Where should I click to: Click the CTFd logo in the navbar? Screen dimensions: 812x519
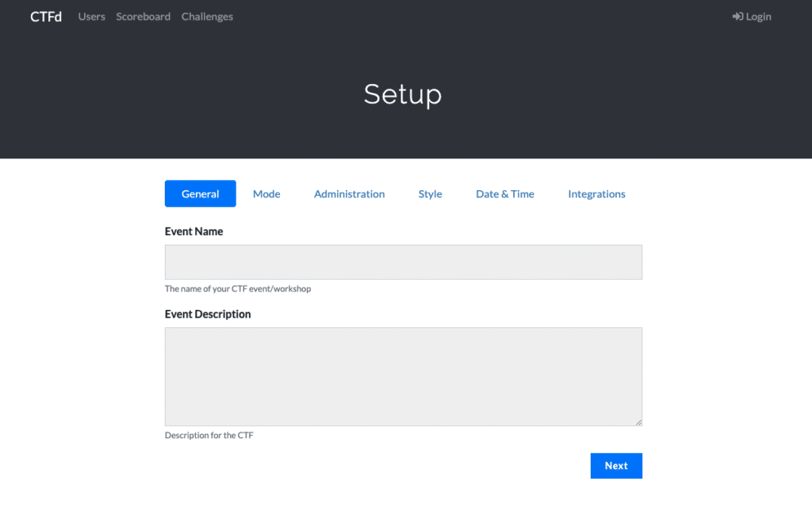(x=45, y=16)
